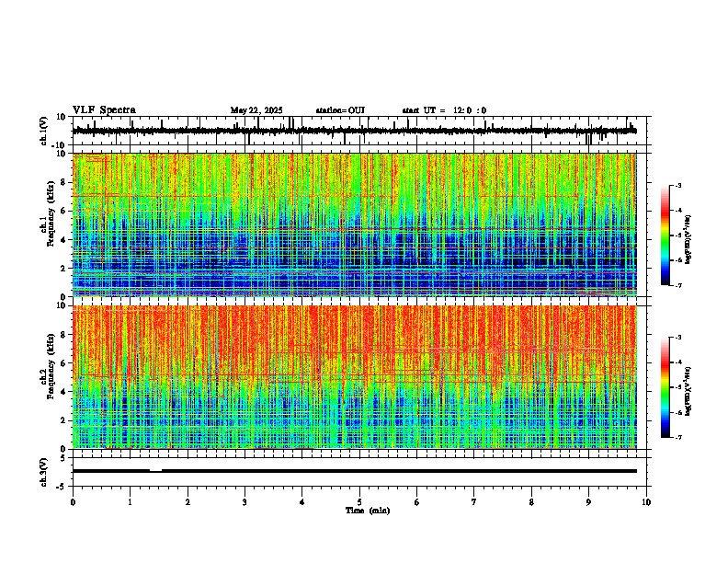The height and width of the screenshot is (563, 728).
Task: Click time-axis tick label "4"
Action: (302, 502)
